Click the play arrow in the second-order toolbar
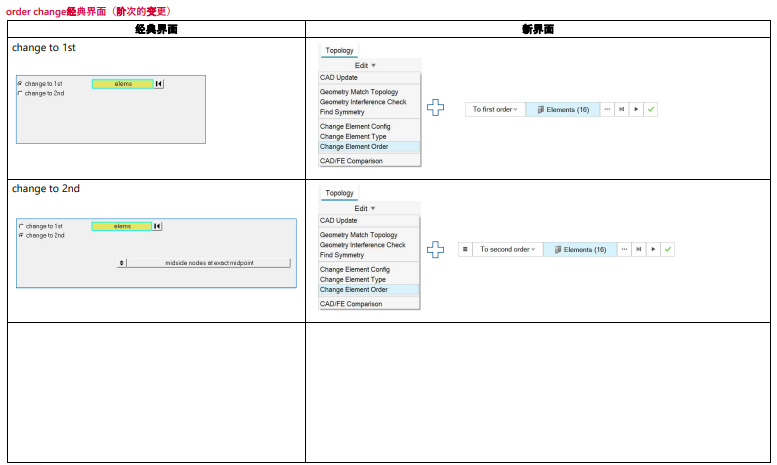777x465 pixels. 652,249
